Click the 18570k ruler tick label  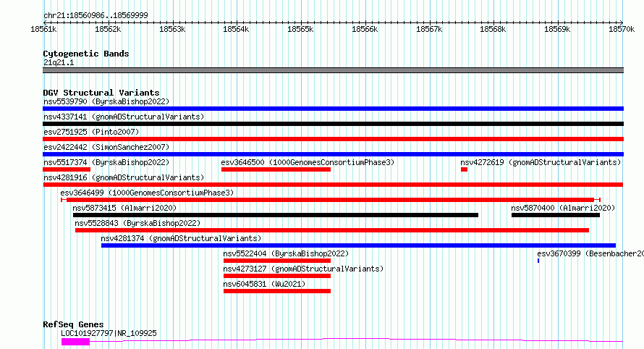pos(622,29)
